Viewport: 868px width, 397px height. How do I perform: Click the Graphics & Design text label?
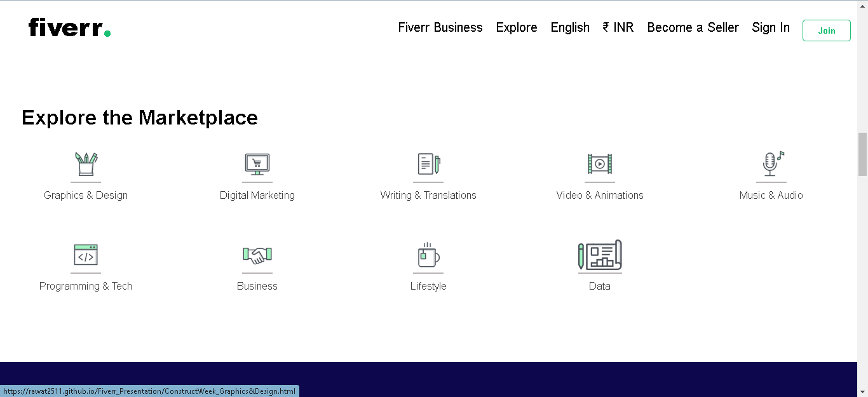[x=86, y=195]
